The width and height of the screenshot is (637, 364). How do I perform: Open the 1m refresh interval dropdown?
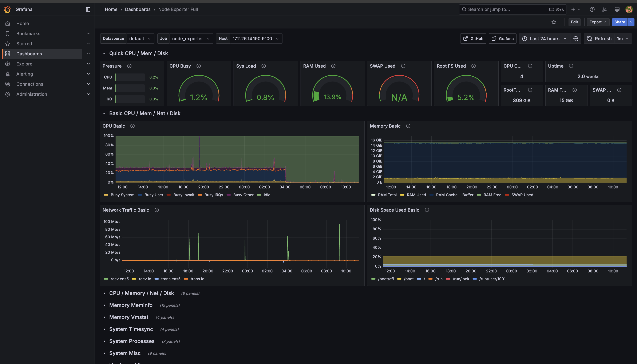(x=623, y=39)
